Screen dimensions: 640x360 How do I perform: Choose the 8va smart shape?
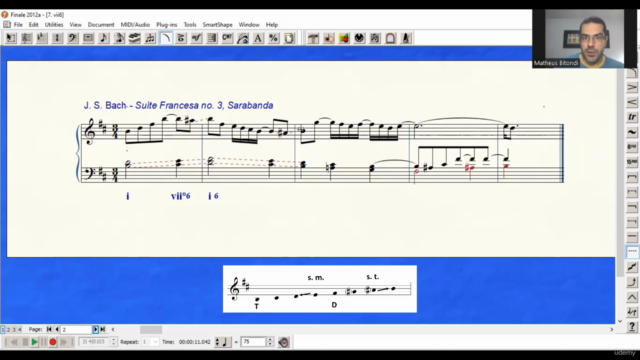[632, 147]
